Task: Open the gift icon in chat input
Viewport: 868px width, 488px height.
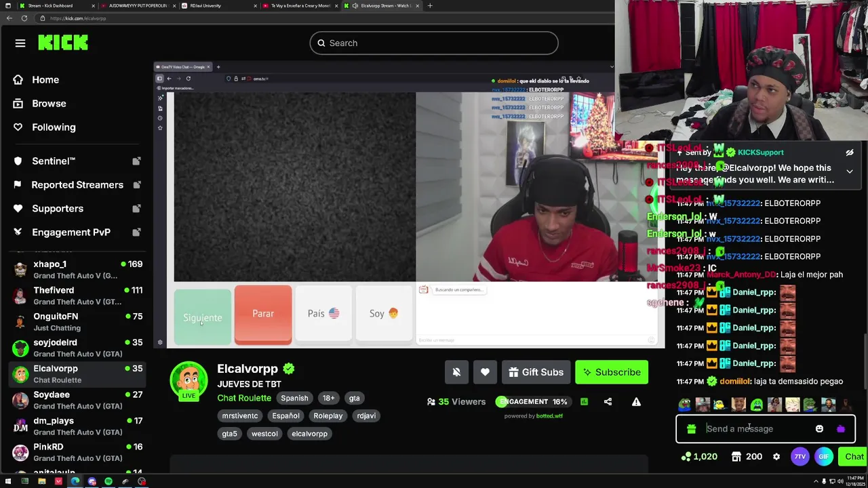Action: click(x=691, y=428)
